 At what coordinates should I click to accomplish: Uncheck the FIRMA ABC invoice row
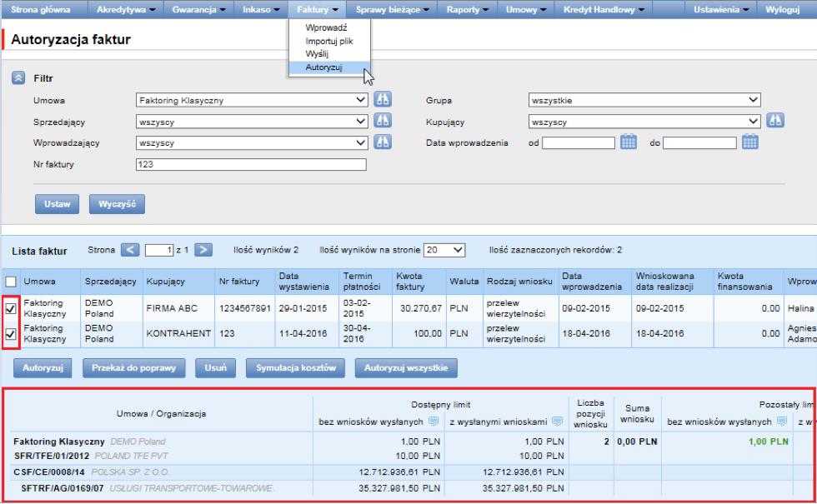[x=10, y=308]
